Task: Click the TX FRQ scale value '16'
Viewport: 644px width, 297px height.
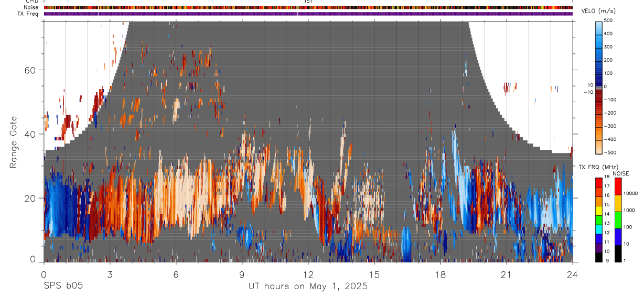Action: 607,196
